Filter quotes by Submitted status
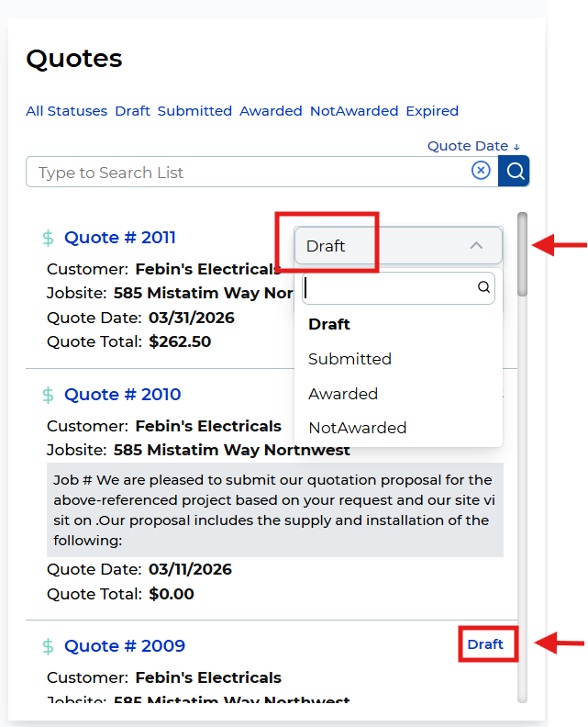The height and width of the screenshot is (727, 588). pos(194,111)
